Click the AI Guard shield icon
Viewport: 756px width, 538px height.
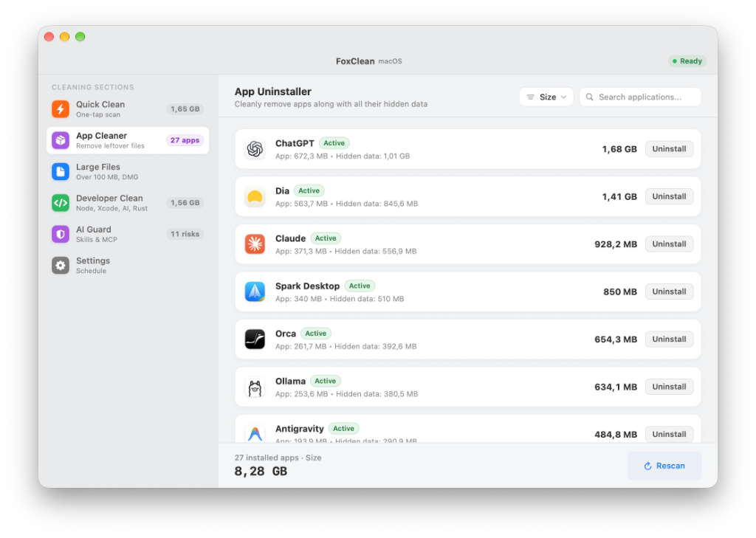coord(61,234)
